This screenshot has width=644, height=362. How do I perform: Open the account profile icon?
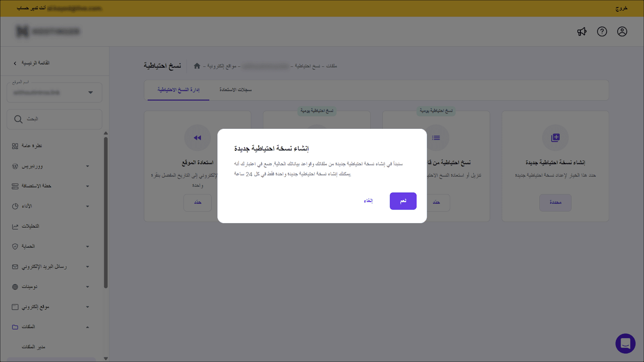(622, 31)
